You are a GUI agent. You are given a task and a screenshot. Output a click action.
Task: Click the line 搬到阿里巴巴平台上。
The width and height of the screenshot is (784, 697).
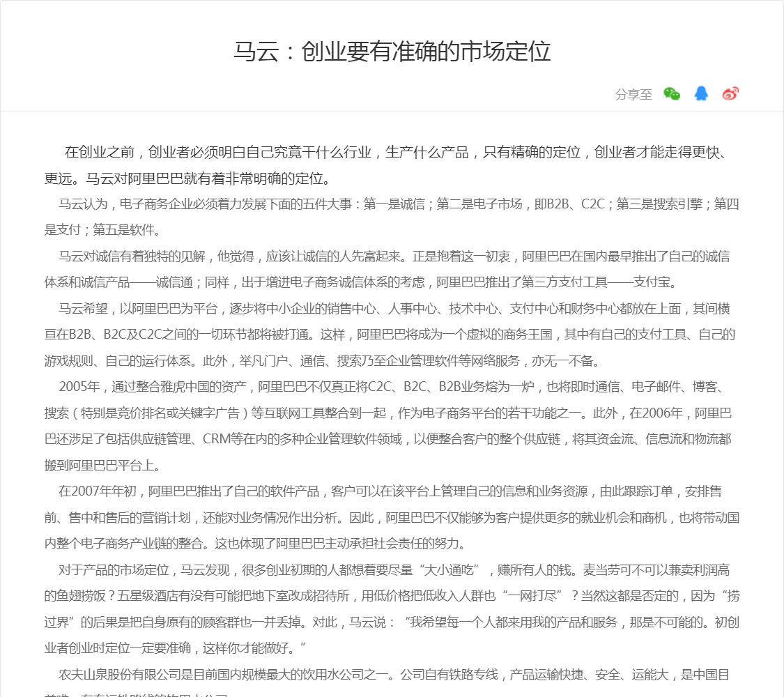(x=102, y=466)
